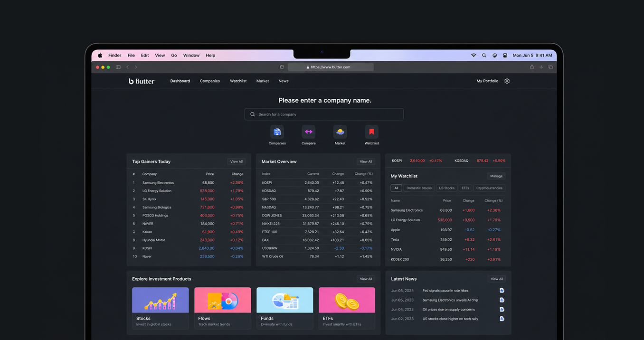Open the Siri icon in menu bar
Image resolution: width=644 pixels, height=340 pixels.
click(494, 56)
